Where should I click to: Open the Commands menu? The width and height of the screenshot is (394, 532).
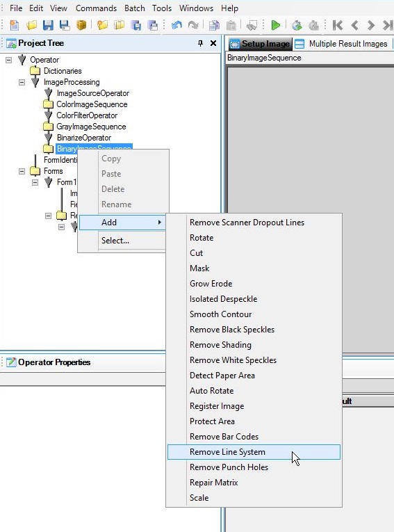click(97, 8)
